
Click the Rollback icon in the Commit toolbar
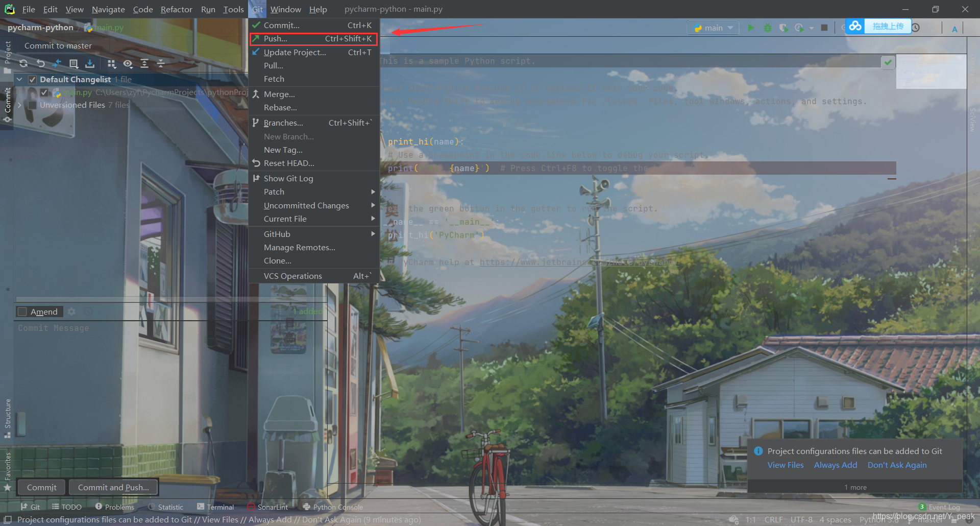click(x=41, y=63)
